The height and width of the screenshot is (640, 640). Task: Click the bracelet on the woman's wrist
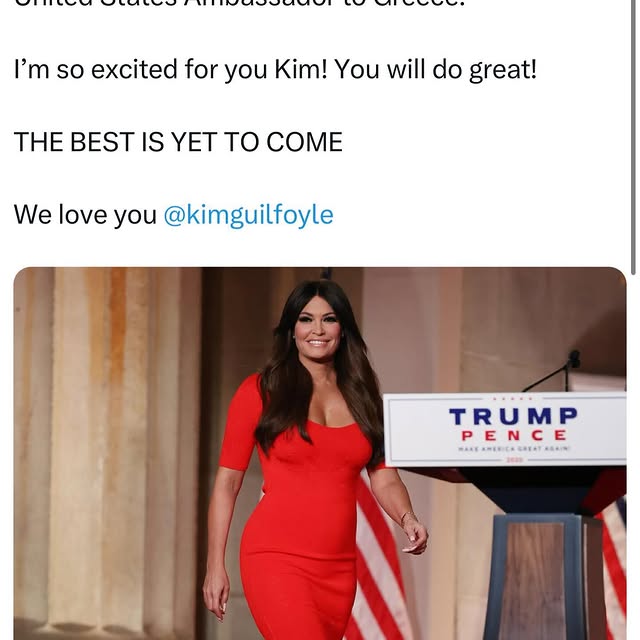tap(407, 518)
